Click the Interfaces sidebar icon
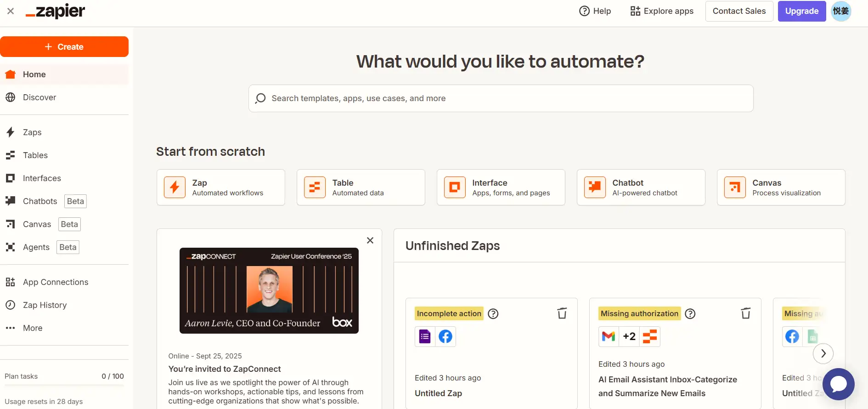The height and width of the screenshot is (409, 868). point(11,178)
